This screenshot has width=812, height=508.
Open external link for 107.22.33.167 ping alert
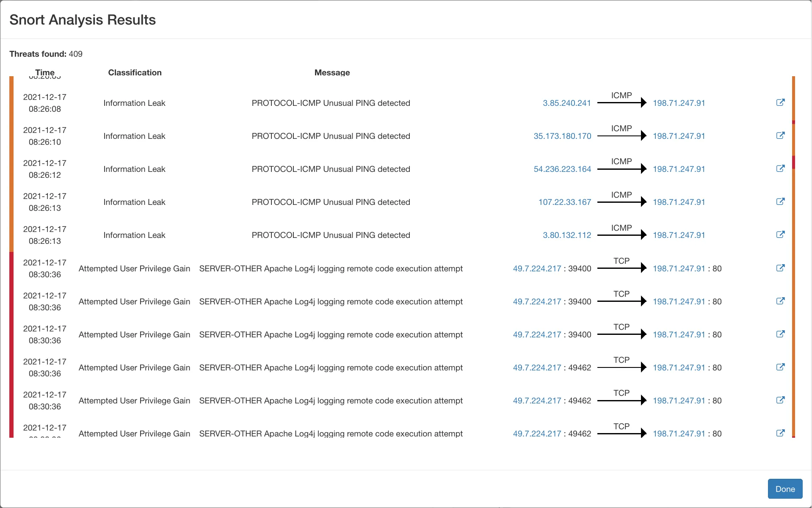[x=780, y=202]
